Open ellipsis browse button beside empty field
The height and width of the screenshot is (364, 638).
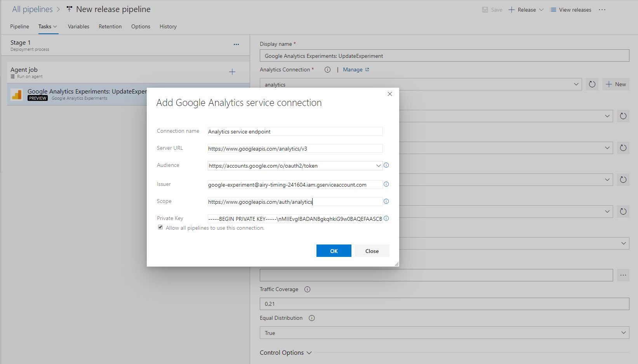click(623, 275)
